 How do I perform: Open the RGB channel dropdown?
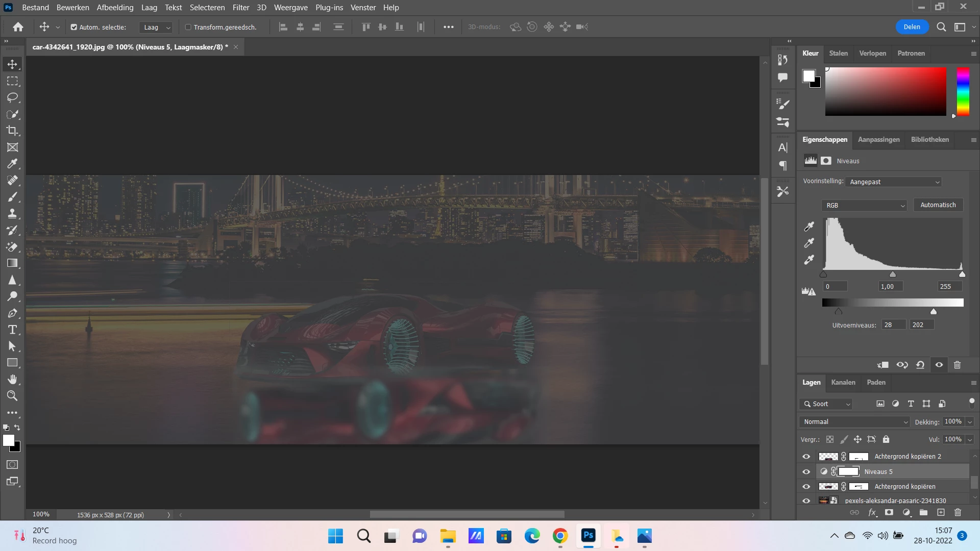click(x=864, y=205)
